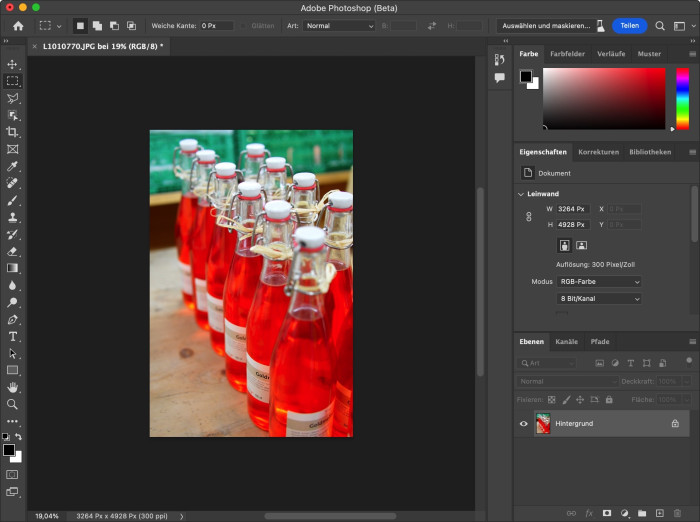Hide the Hintergrund layer with eye icon
Screen dimensions: 700x522
click(x=523, y=424)
